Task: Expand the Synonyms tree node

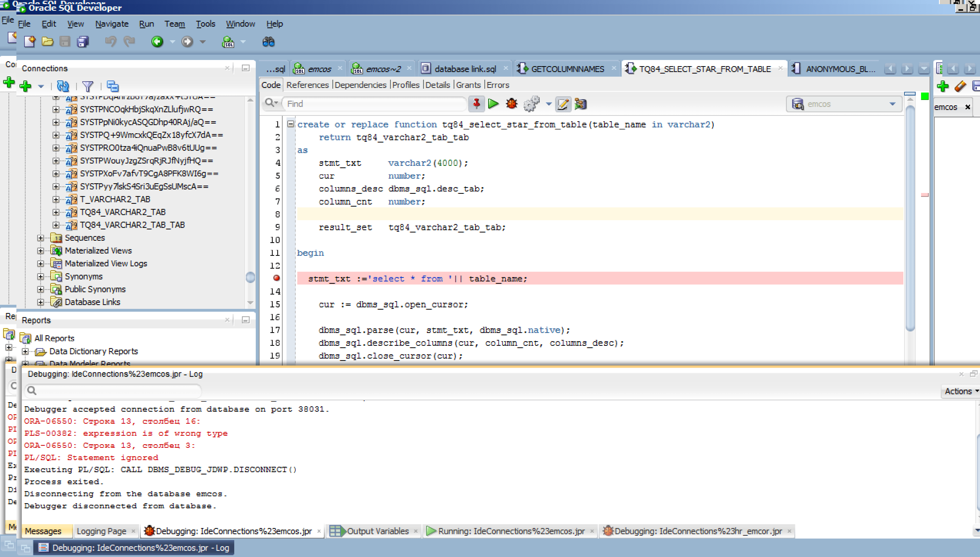Action: pyautogui.click(x=41, y=276)
